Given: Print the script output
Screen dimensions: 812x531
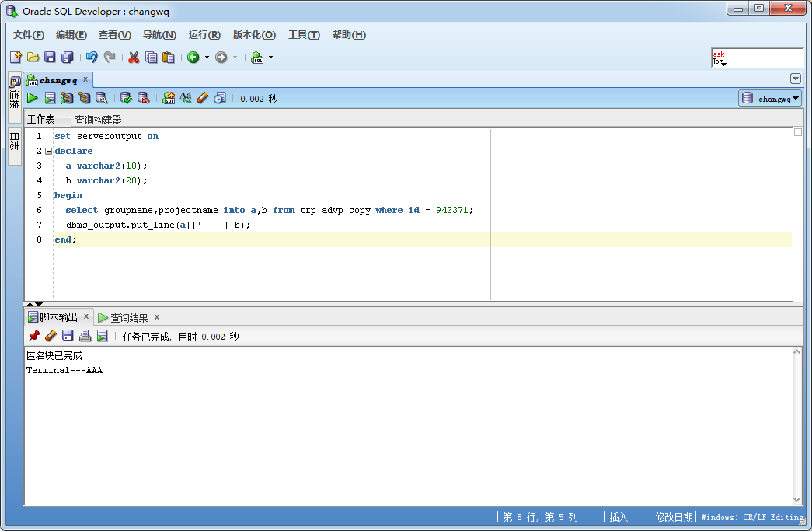Looking at the screenshot, I should pyautogui.click(x=85, y=336).
